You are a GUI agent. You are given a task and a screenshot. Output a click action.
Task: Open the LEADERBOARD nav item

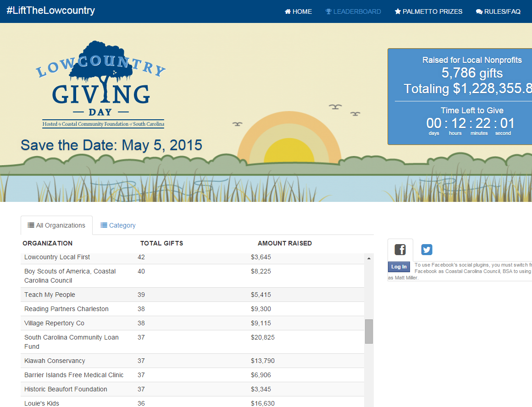(x=353, y=11)
